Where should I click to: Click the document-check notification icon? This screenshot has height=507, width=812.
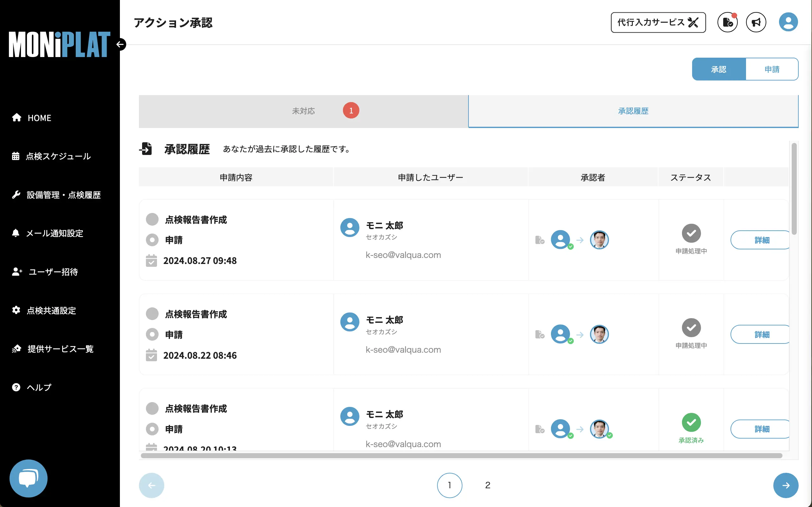(x=727, y=22)
